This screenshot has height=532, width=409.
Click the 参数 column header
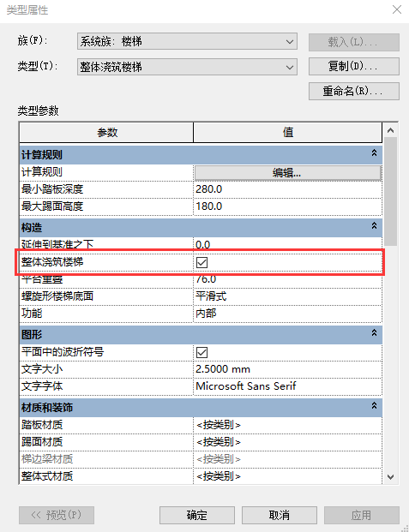click(106, 132)
